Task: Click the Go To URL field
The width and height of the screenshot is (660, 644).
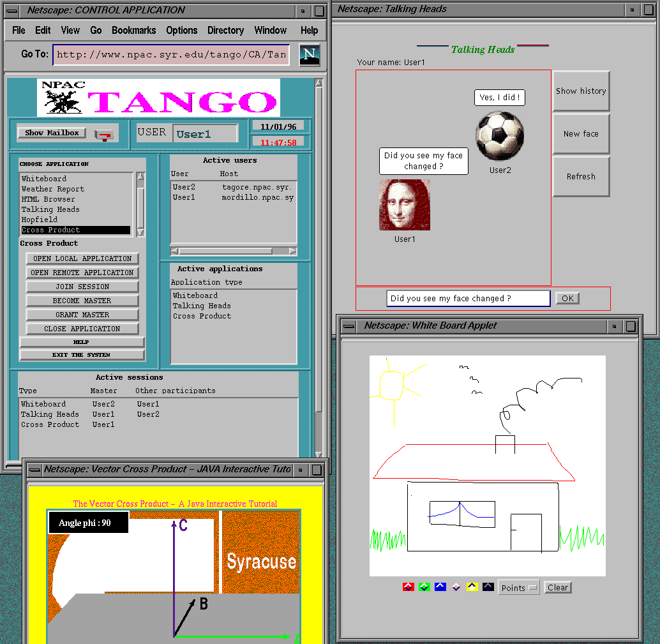Action: pos(171,55)
